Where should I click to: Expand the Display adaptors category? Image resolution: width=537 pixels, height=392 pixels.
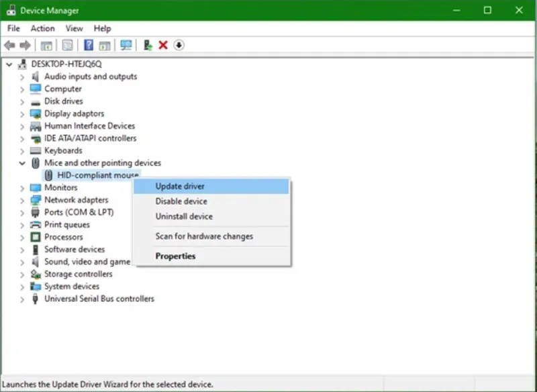coord(21,113)
